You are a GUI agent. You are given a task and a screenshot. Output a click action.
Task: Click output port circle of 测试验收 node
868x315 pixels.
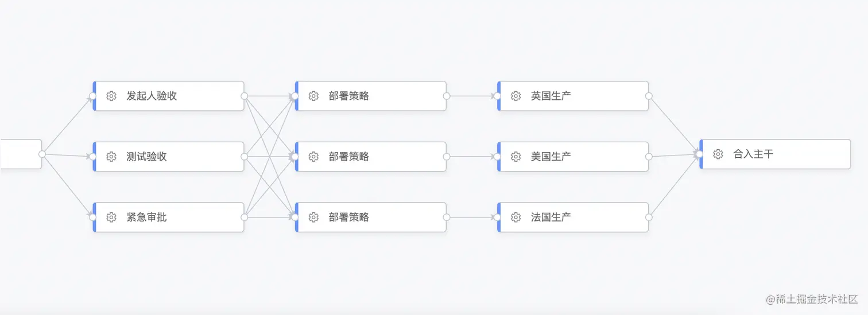pos(244,157)
